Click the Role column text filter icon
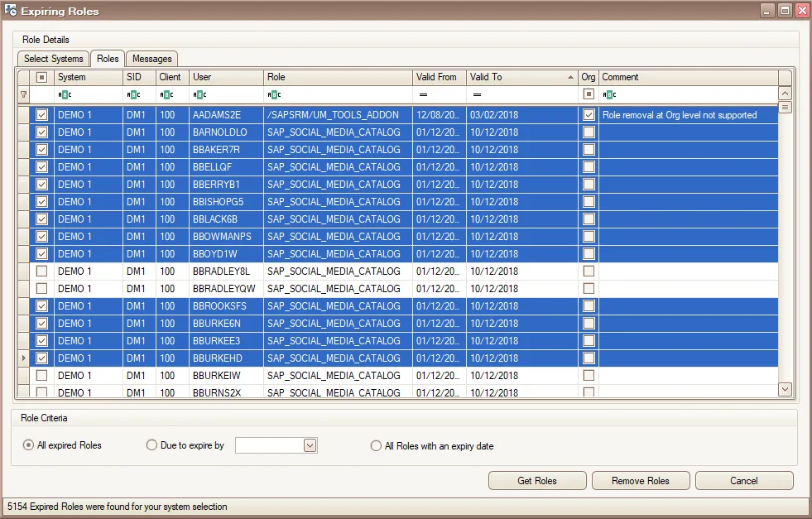The height and width of the screenshot is (519, 812). (x=274, y=95)
